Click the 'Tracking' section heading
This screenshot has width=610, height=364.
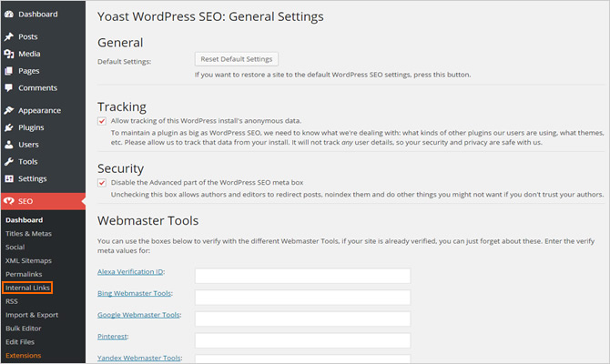pos(122,107)
